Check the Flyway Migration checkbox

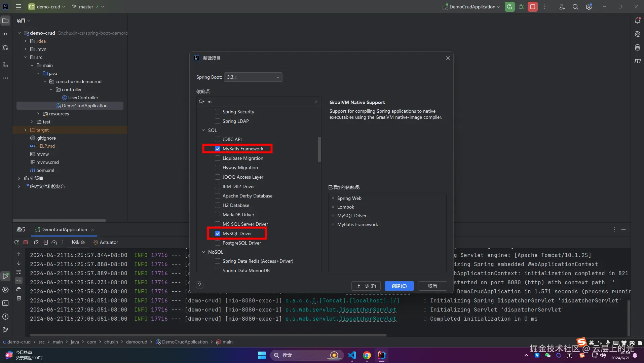click(x=218, y=168)
